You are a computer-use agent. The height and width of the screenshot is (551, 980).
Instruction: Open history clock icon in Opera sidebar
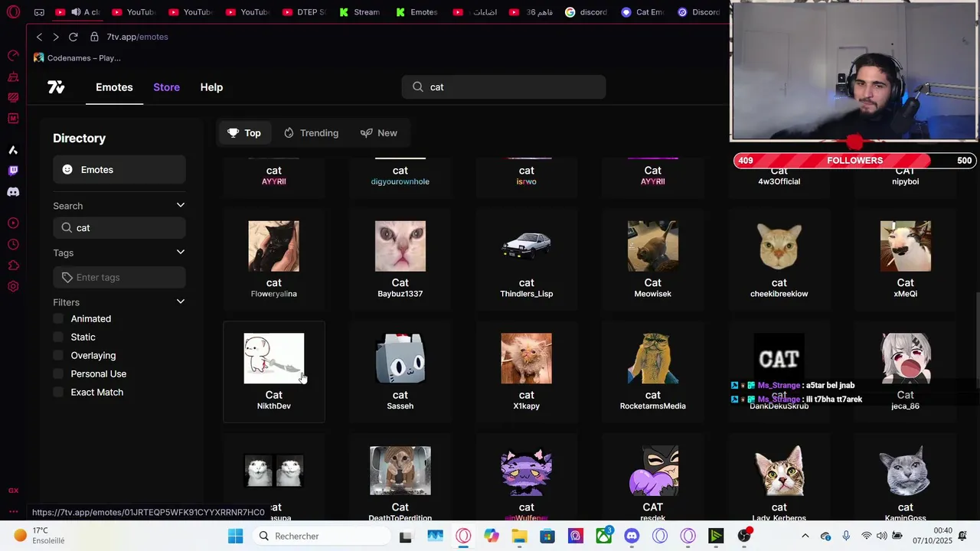[x=13, y=244]
